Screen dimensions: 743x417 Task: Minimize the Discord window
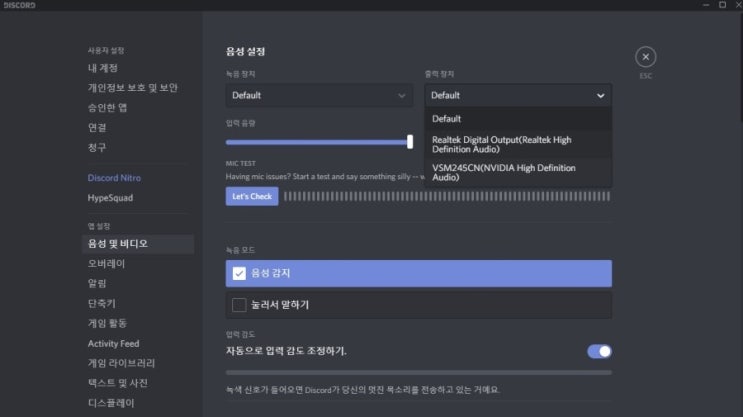[x=706, y=5]
